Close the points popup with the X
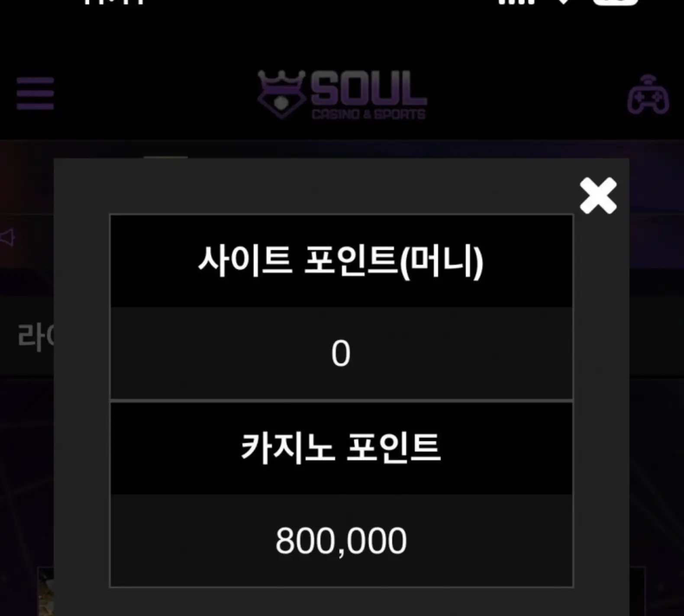The width and height of the screenshot is (684, 616). (598, 196)
